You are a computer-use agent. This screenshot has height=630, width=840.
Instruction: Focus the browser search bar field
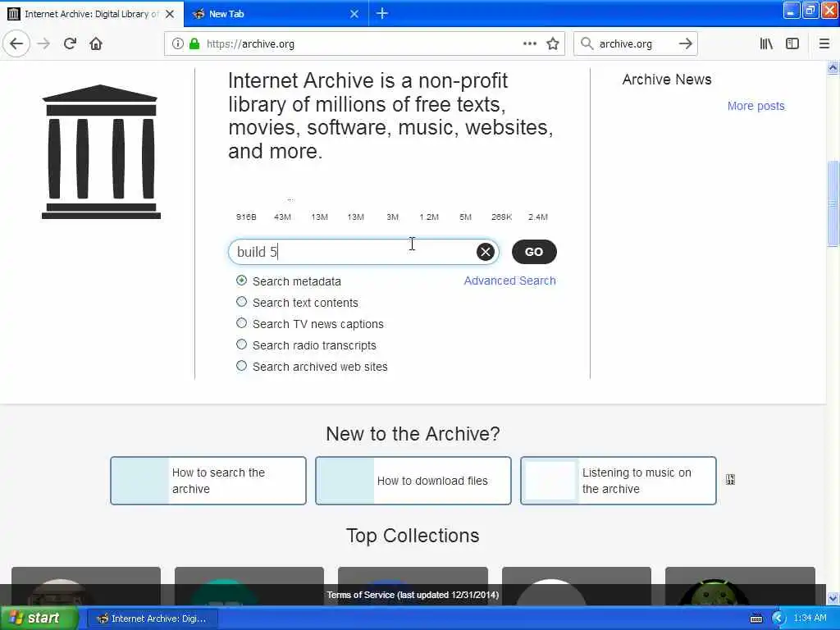click(x=635, y=43)
